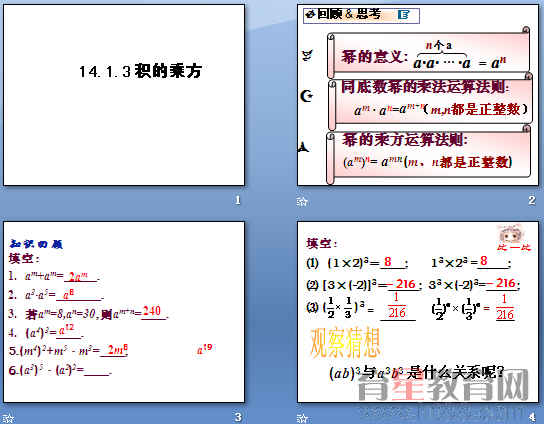544x424 pixels.
Task: Click the 幂的意义 text on slide 2
Action: coord(374,57)
